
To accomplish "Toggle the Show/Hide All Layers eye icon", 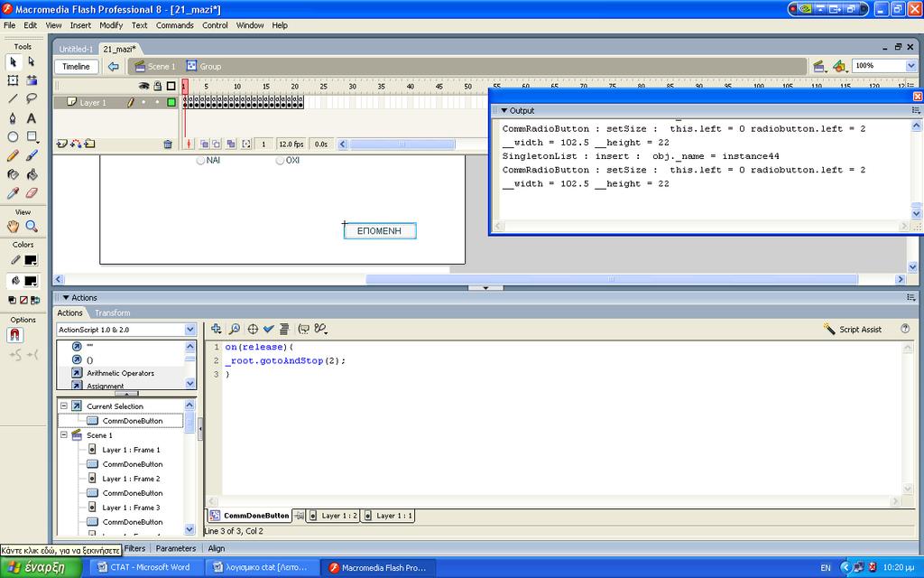I will pyautogui.click(x=143, y=86).
